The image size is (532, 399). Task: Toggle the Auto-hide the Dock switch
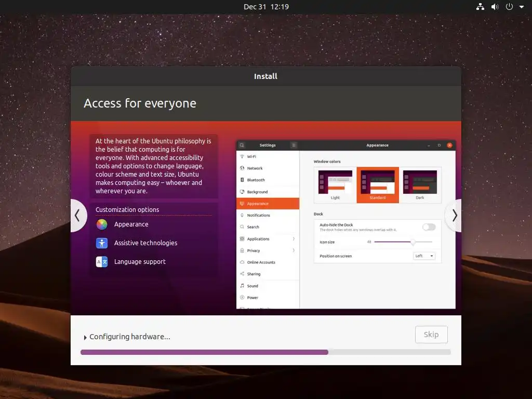point(429,227)
